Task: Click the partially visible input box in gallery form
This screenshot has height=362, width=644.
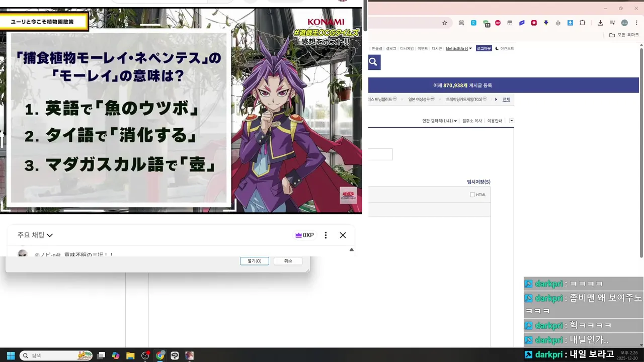Action: pos(380,154)
